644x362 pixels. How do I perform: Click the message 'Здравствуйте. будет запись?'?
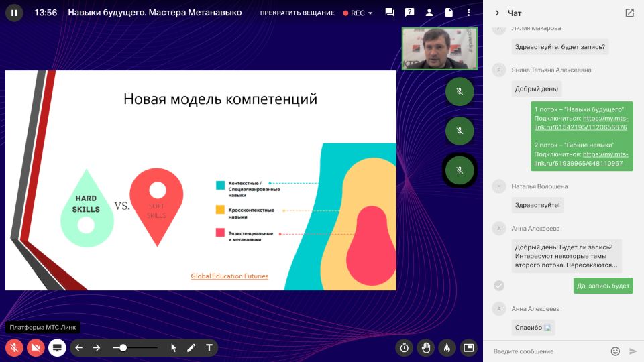point(559,47)
